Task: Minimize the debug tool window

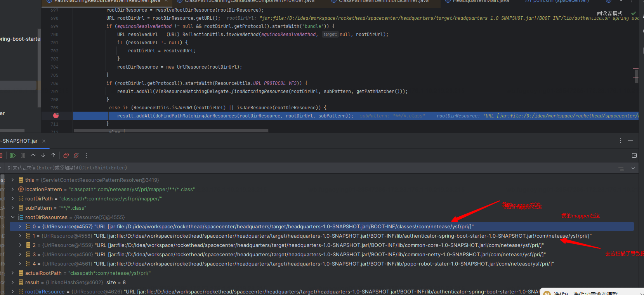Action: click(630, 141)
